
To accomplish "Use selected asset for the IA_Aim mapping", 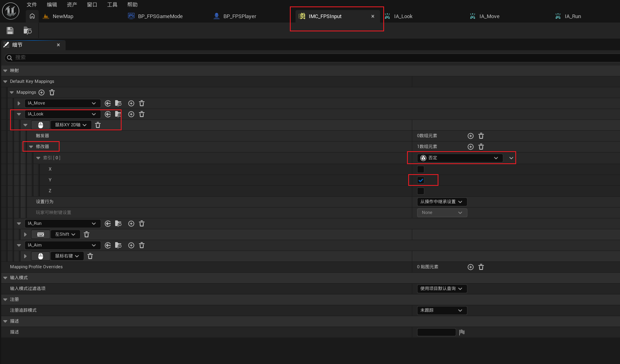I will click(108, 245).
